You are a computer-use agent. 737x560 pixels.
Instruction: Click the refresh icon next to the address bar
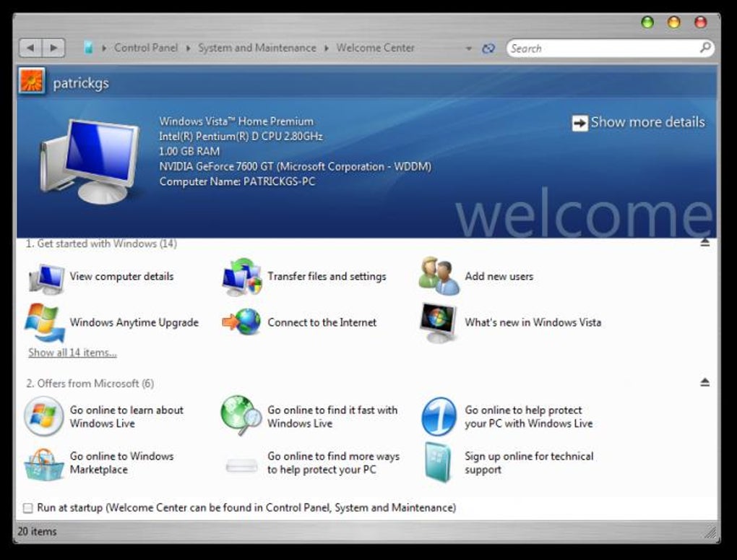488,48
